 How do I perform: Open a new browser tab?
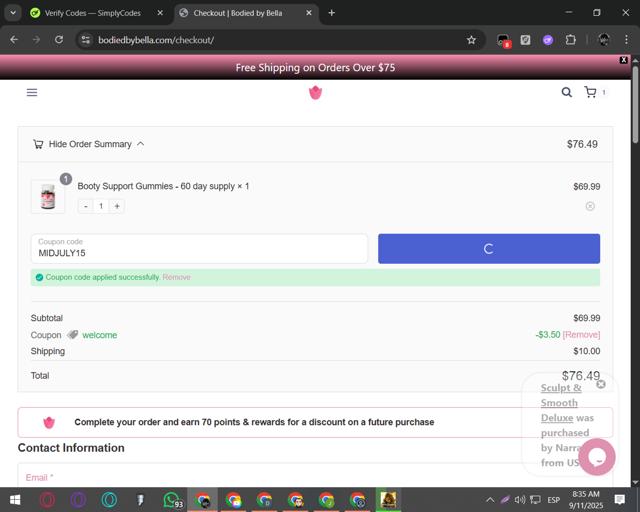[x=331, y=13]
